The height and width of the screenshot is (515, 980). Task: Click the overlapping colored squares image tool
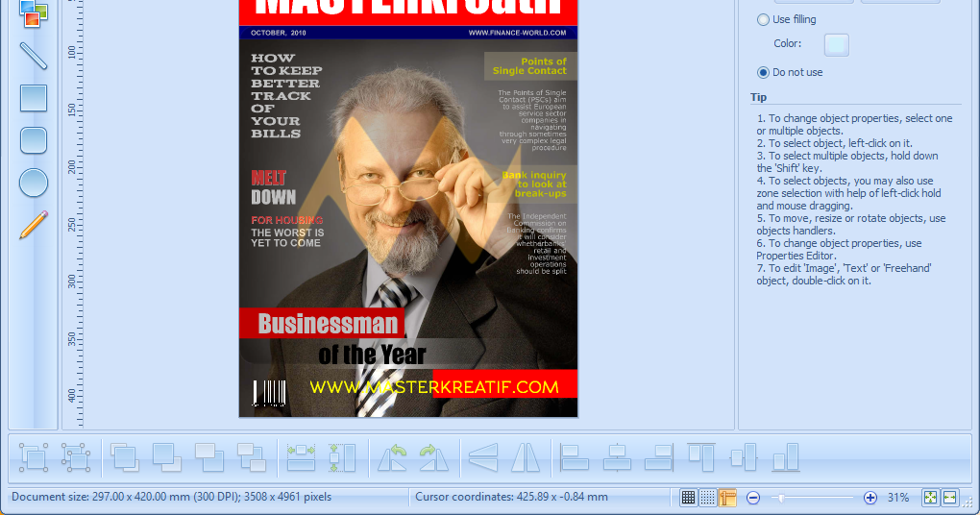pos(33,13)
